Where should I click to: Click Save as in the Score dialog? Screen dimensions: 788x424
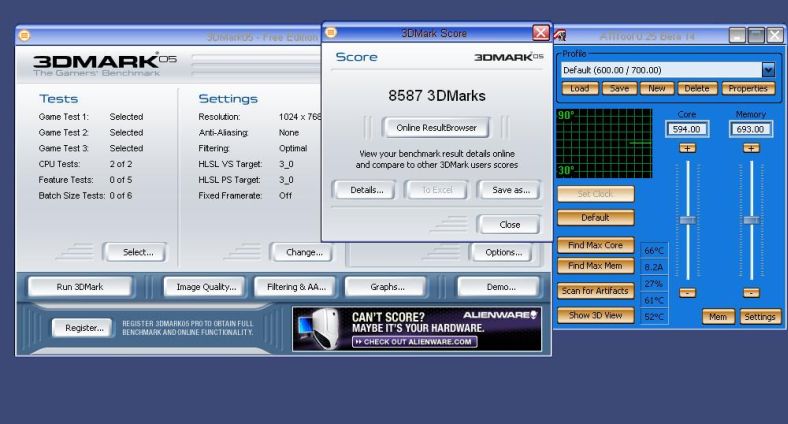(x=511, y=190)
